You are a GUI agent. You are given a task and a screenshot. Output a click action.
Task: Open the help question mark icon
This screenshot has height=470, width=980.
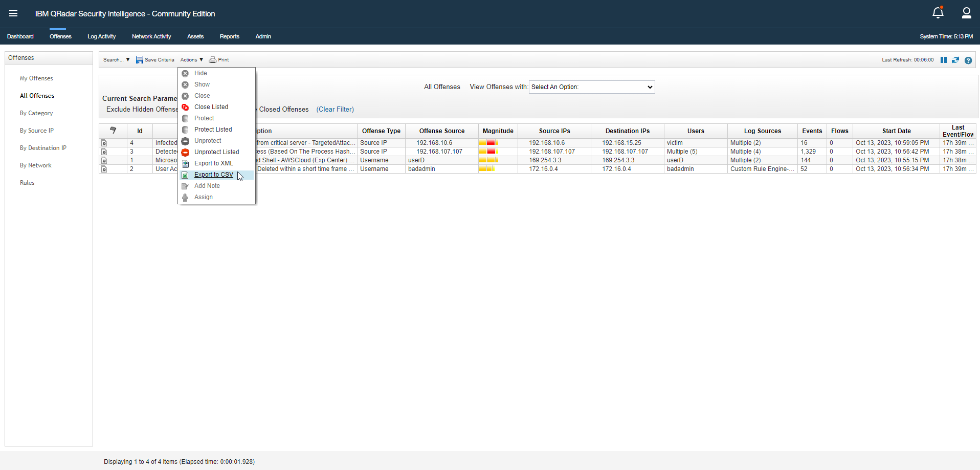click(968, 60)
